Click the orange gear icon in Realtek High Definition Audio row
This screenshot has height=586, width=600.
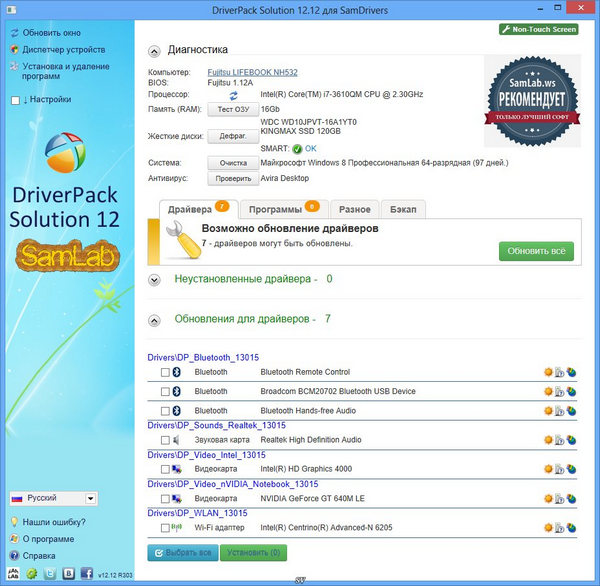tap(548, 440)
